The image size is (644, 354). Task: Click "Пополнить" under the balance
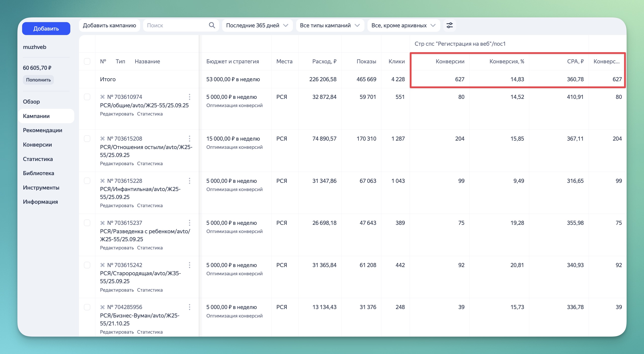click(x=38, y=80)
